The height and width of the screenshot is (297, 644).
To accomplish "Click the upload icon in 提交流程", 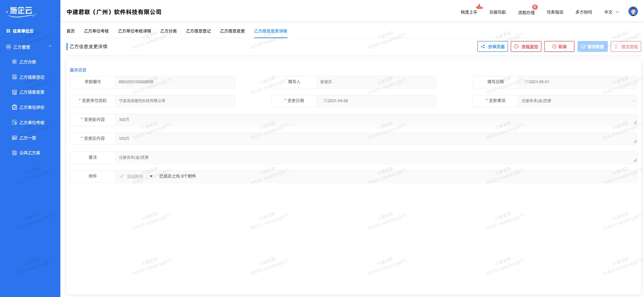I will point(616,47).
